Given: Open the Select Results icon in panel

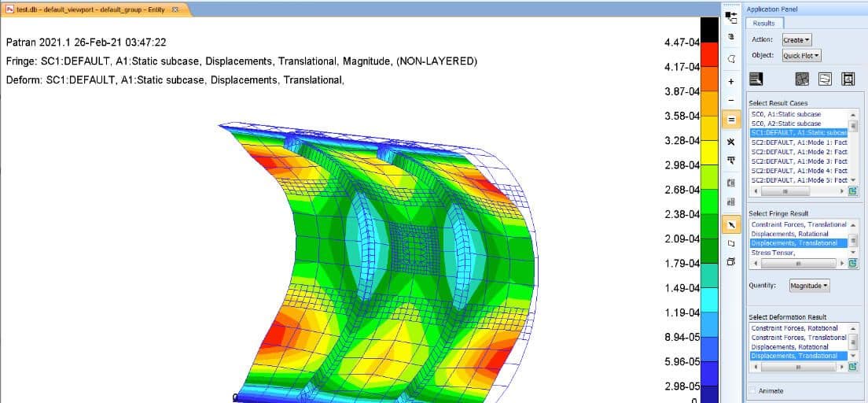Looking at the screenshot, I should coord(756,79).
